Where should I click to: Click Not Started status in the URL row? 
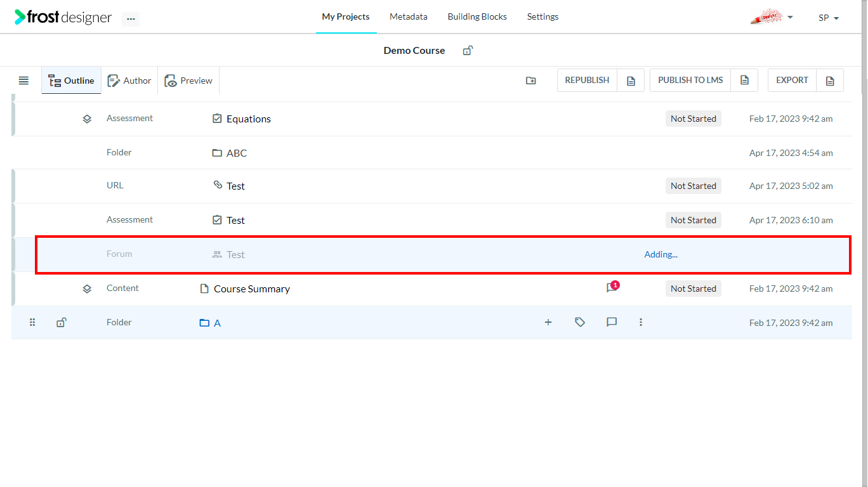tap(694, 186)
